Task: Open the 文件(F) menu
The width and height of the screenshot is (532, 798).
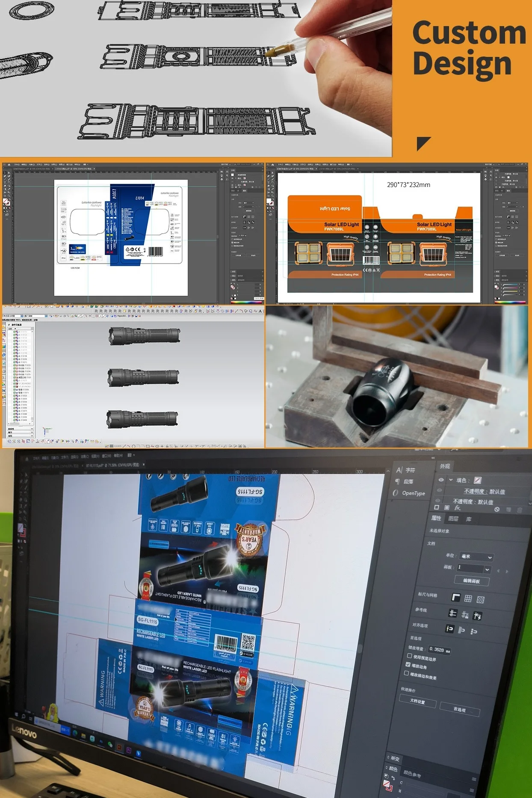Action: click(37, 458)
